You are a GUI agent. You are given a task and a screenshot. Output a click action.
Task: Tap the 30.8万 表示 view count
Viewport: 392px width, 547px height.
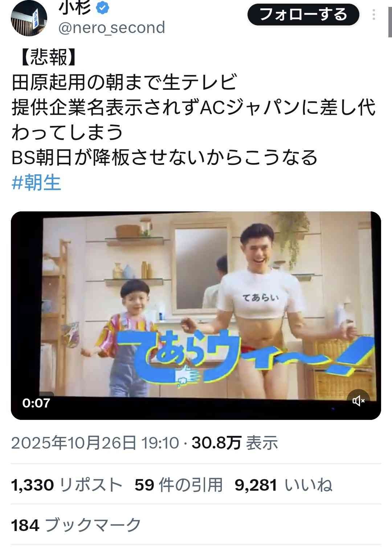pyautogui.click(x=235, y=443)
